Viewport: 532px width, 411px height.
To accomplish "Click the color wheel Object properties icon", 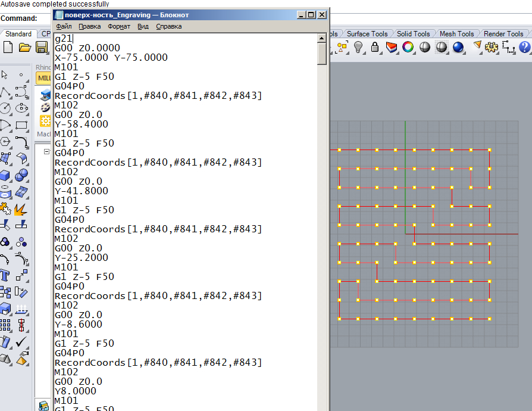I will pos(408,47).
